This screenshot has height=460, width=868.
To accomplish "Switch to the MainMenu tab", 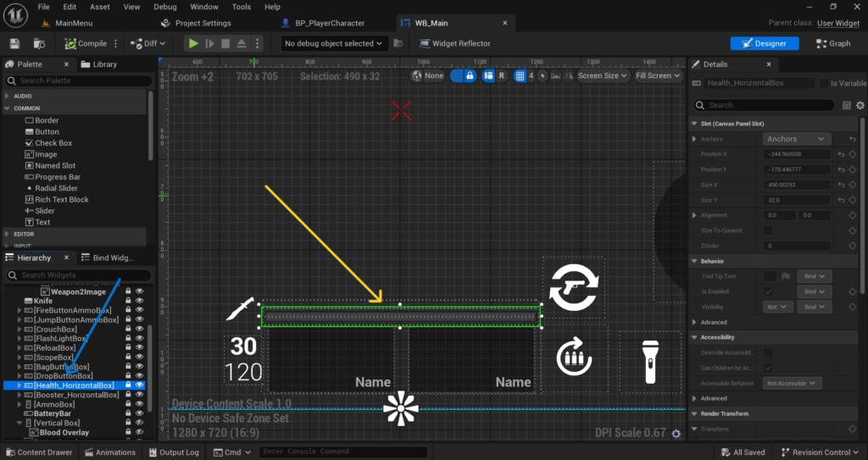I will coord(68,23).
